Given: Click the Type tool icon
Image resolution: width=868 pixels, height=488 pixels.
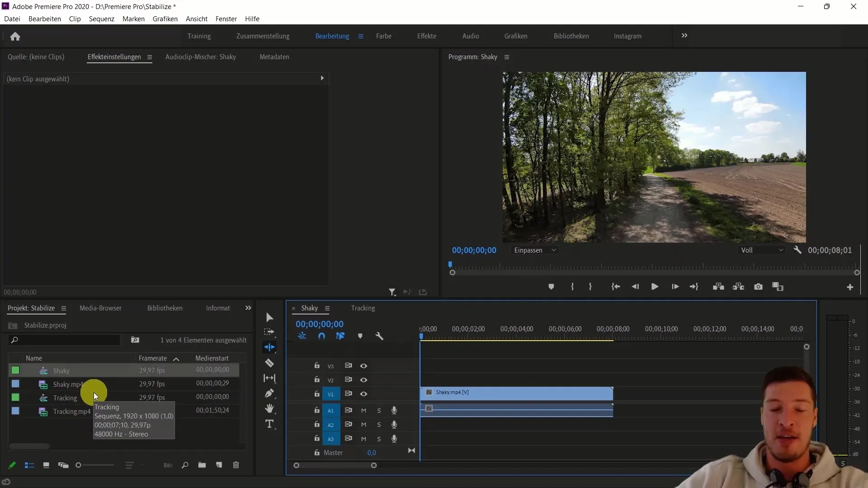Looking at the screenshot, I should [x=270, y=424].
